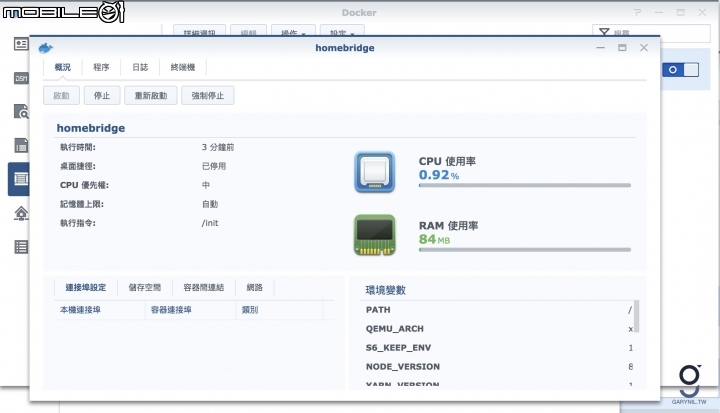This screenshot has width=720, height=413.
Task: Open the Registry search icon in Docker sidebar
Action: 21,112
